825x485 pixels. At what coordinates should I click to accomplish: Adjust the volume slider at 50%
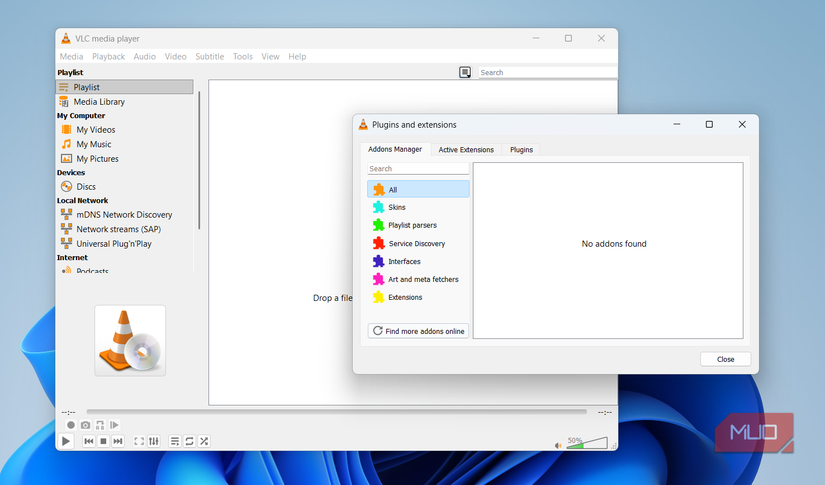coord(587,443)
